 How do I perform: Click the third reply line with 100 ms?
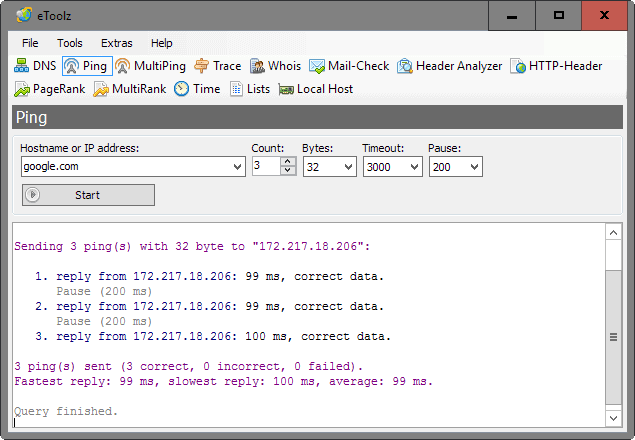[213, 336]
